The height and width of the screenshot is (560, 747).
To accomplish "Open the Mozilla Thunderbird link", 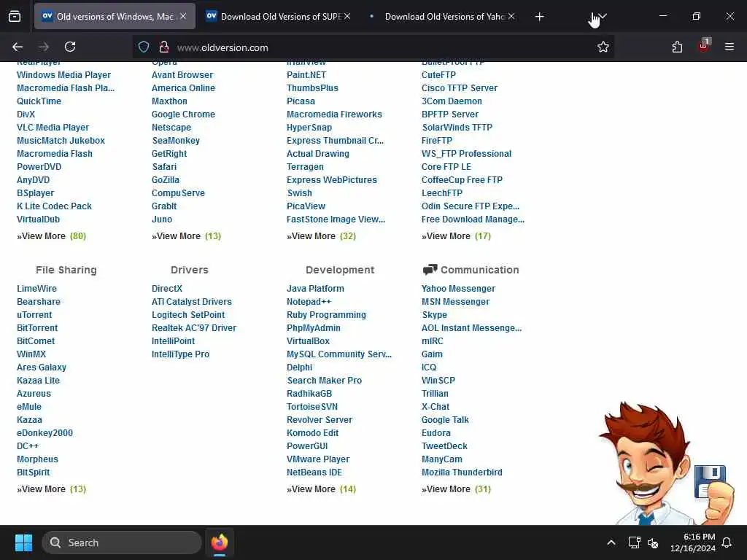I will click(462, 472).
